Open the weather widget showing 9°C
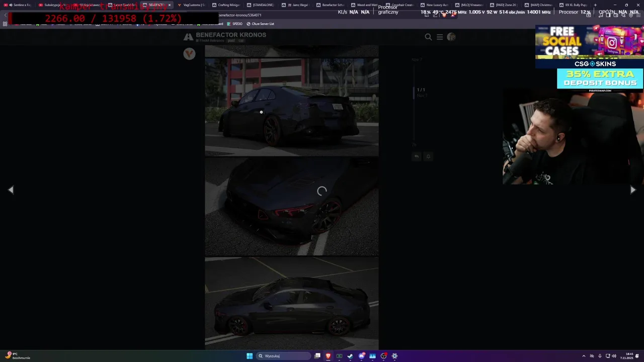This screenshot has width=644, height=362. (x=17, y=356)
